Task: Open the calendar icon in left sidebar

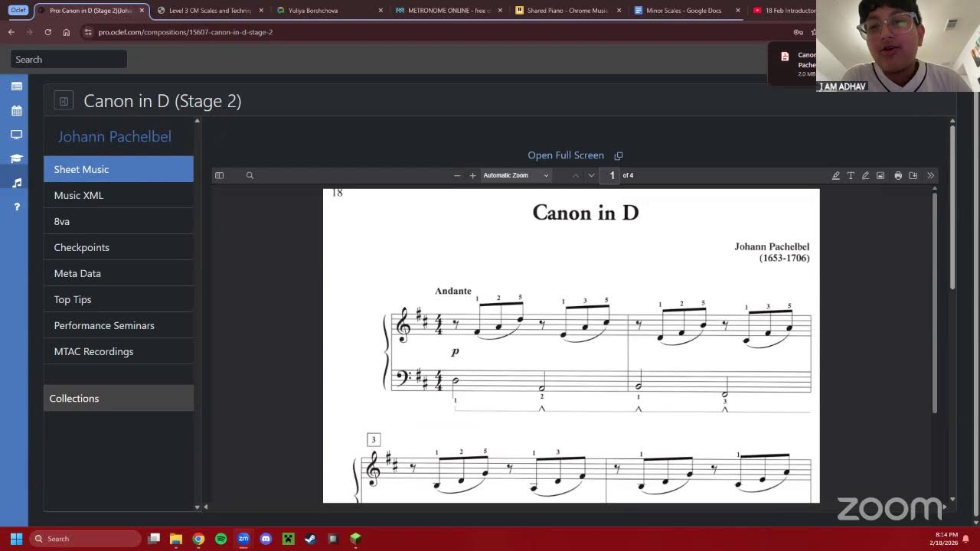Action: [x=16, y=110]
